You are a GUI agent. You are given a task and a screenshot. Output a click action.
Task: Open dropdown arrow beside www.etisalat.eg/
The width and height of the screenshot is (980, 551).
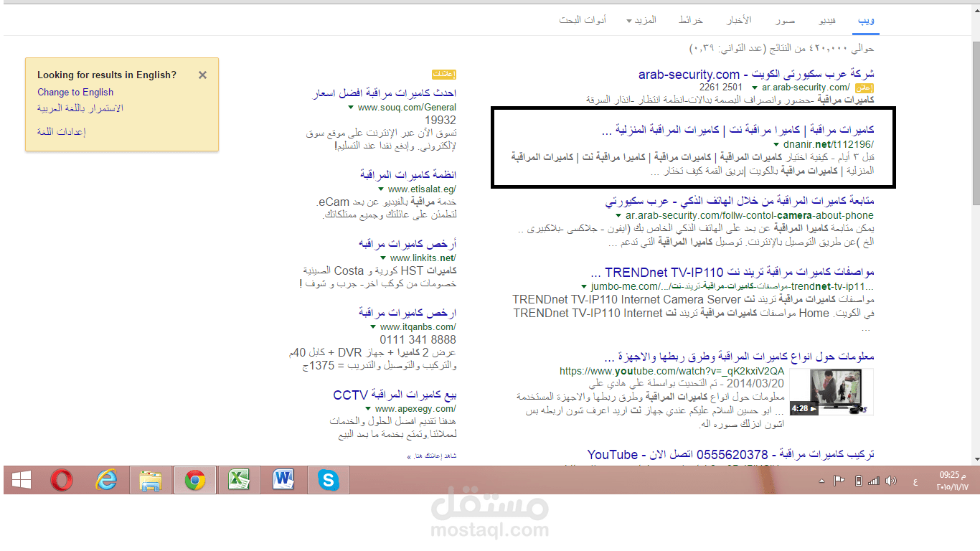(x=381, y=189)
